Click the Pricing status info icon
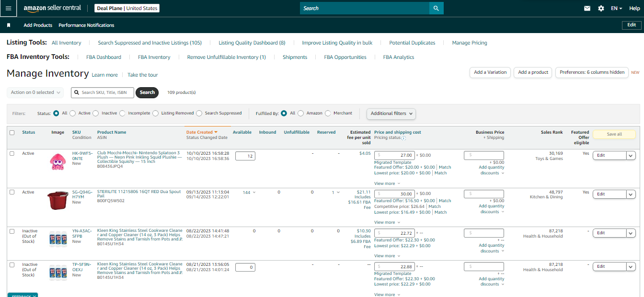Viewport: 644px width, 297px height. [403, 138]
